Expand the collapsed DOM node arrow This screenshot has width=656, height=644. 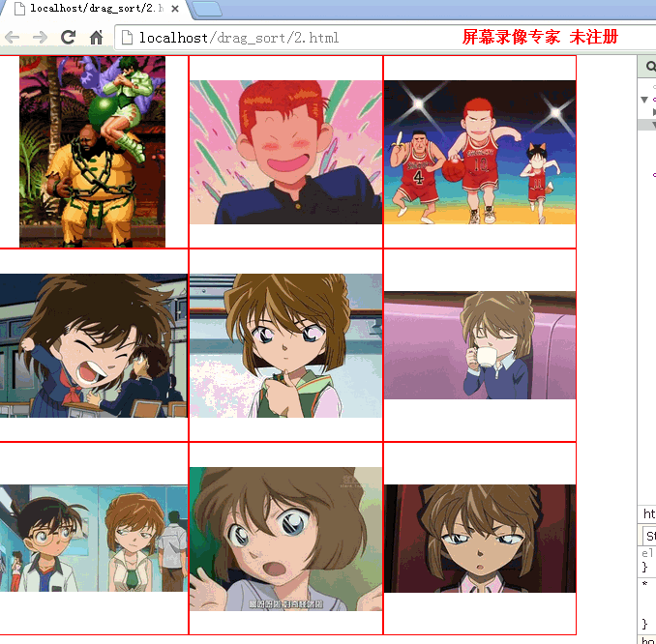click(x=654, y=112)
